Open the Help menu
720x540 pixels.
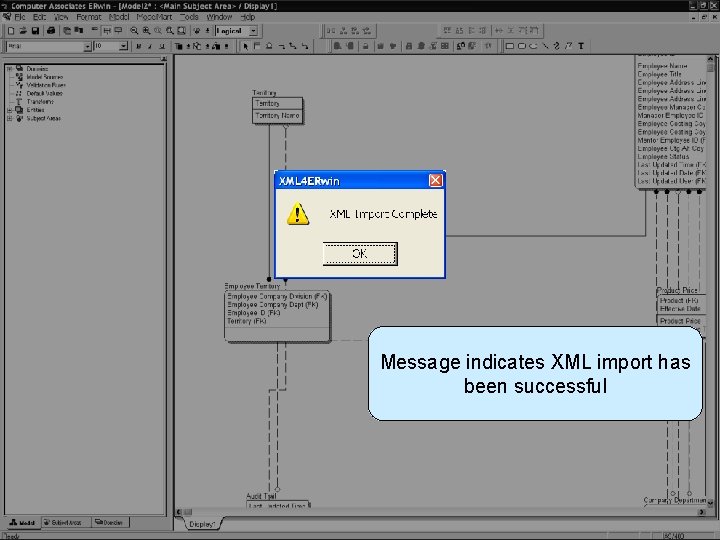248,17
